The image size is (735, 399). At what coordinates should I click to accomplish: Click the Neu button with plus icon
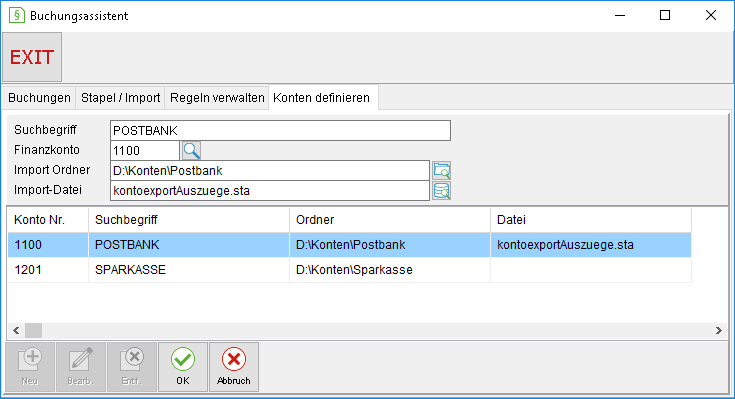tap(30, 367)
